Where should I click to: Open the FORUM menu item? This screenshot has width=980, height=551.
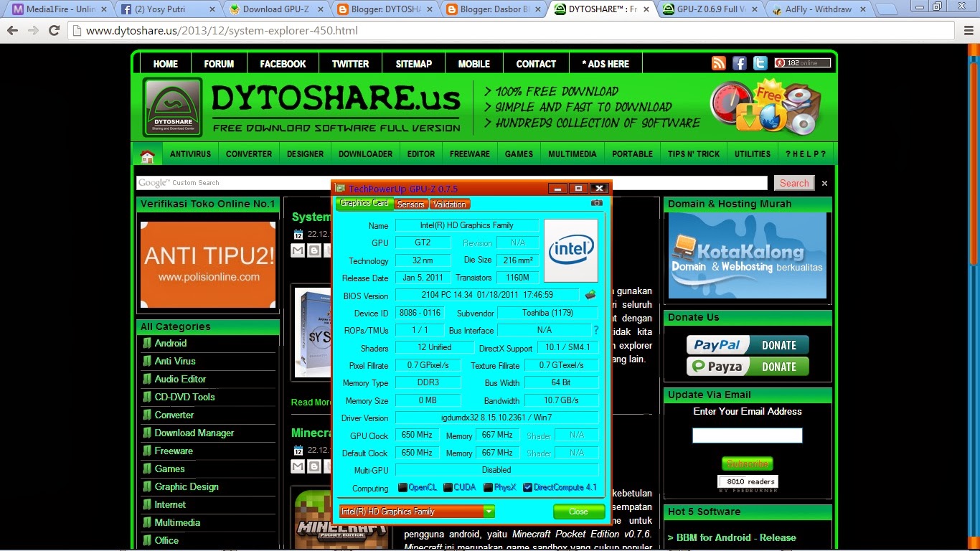tap(219, 64)
